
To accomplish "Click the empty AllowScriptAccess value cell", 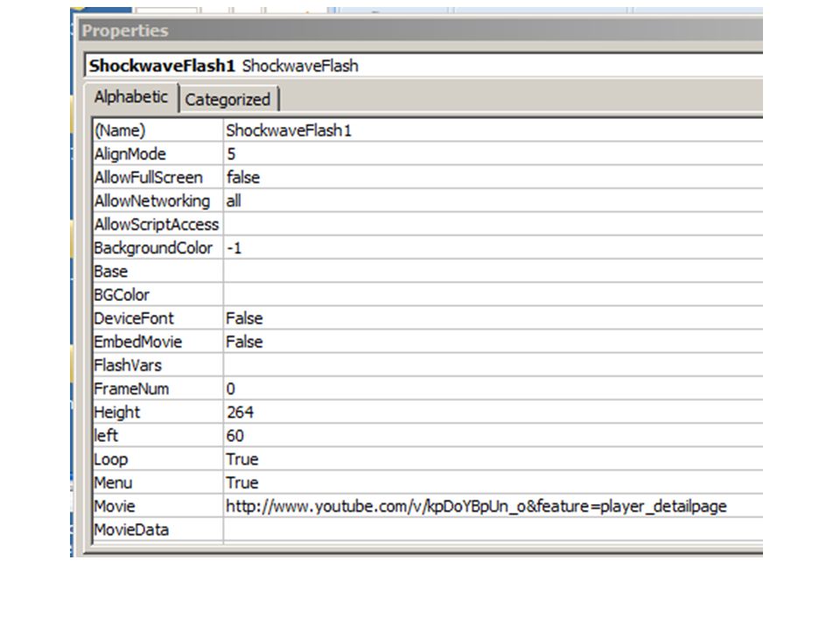I will (493, 225).
